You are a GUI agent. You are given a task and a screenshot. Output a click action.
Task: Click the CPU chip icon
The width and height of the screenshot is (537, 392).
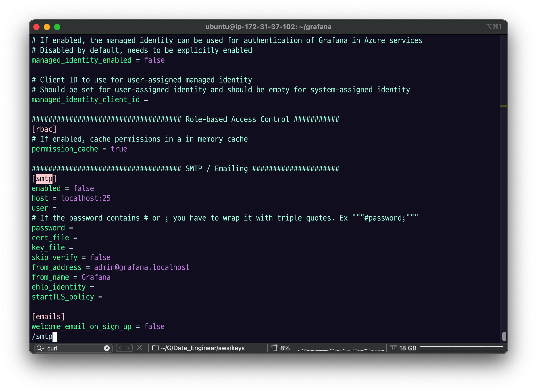[x=274, y=348]
